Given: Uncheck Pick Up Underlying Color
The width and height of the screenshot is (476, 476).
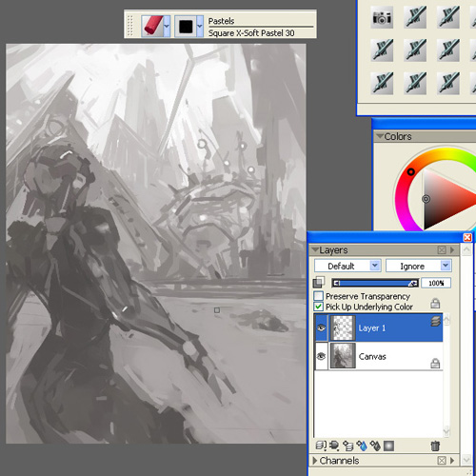Looking at the screenshot, I should [x=318, y=307].
